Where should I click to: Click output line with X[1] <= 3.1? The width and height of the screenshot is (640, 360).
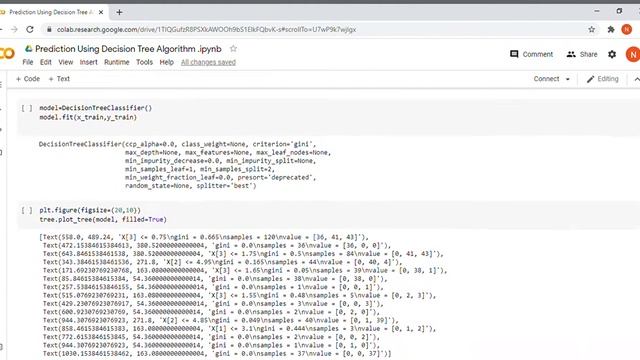tap(239, 329)
